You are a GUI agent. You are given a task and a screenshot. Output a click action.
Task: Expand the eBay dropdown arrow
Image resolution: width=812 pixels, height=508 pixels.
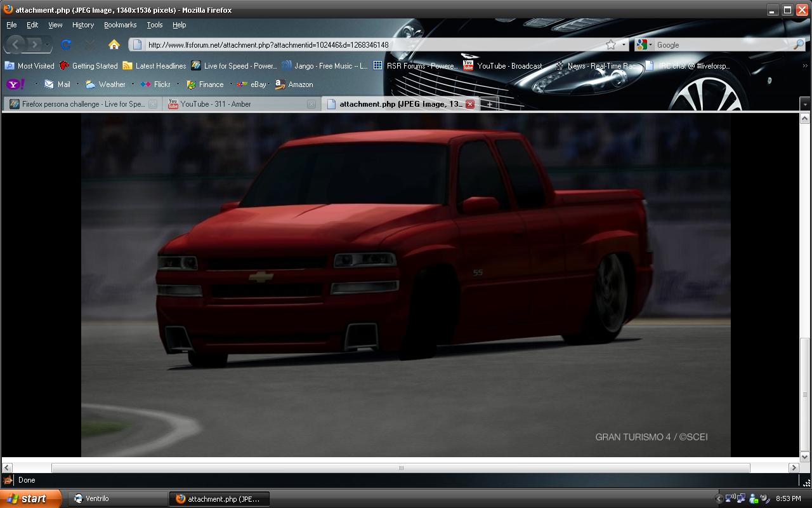pyautogui.click(x=270, y=84)
